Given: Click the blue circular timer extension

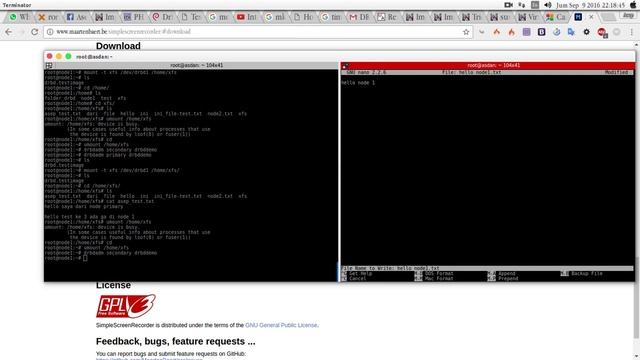Looking at the screenshot, I should (x=556, y=32).
